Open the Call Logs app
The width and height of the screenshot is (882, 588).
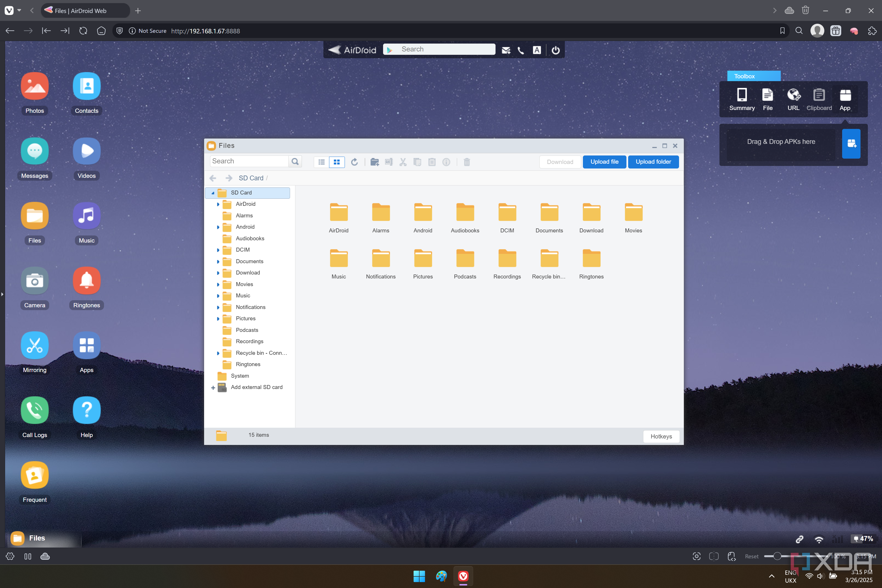pos(34,410)
